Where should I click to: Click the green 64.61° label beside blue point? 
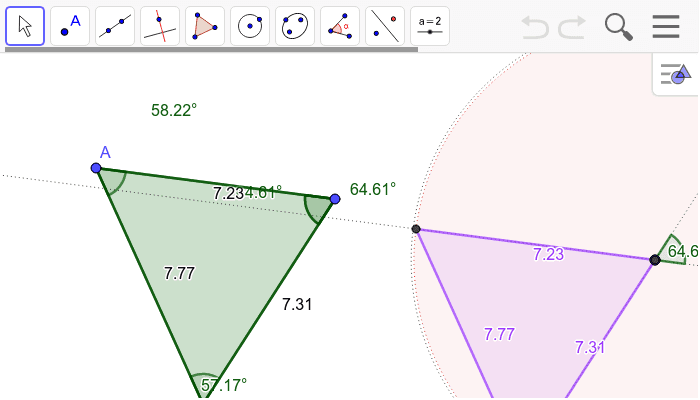pos(373,189)
